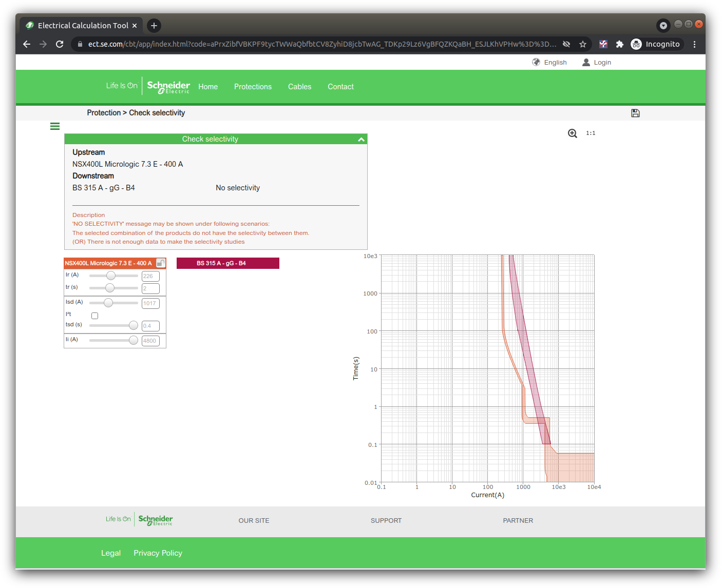The image size is (722, 588).
Task: Open browser extensions puzzle icon
Action: 620,44
